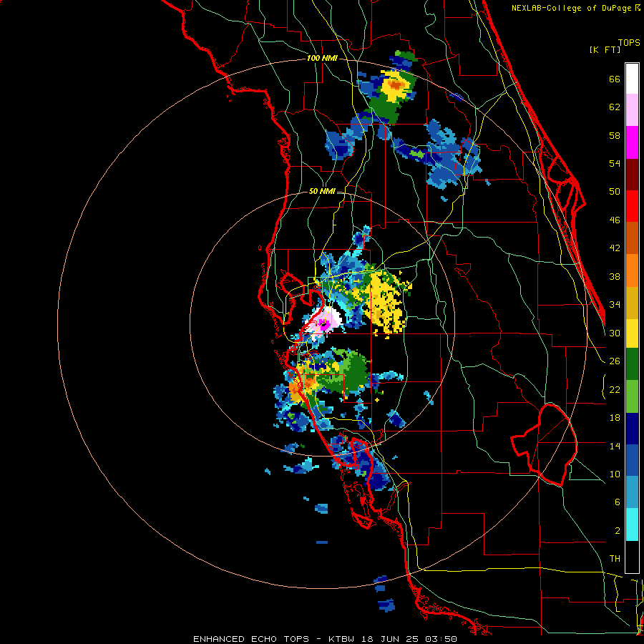Pick the cyan legend swatch beside 2
The width and height of the screenshot is (644, 644).
tap(632, 525)
